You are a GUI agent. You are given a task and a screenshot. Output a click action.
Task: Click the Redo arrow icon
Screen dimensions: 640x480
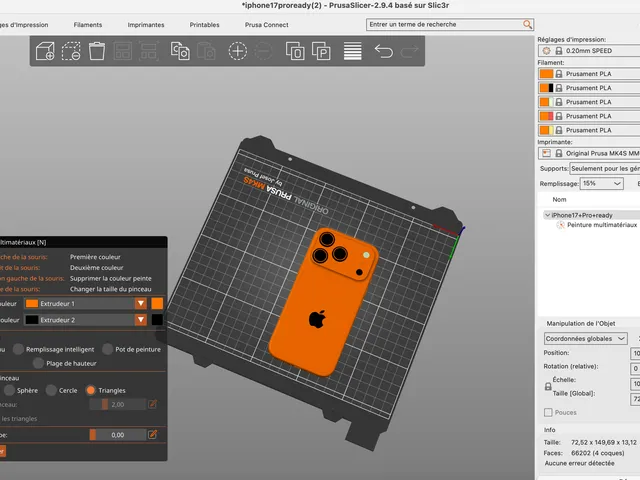[410, 51]
